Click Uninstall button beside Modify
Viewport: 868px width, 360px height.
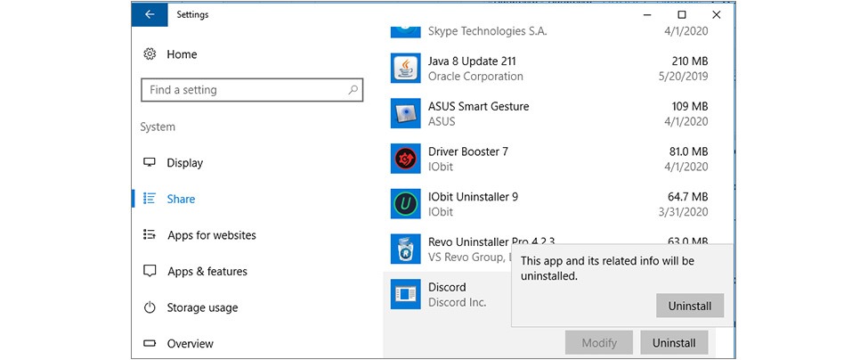point(674,343)
